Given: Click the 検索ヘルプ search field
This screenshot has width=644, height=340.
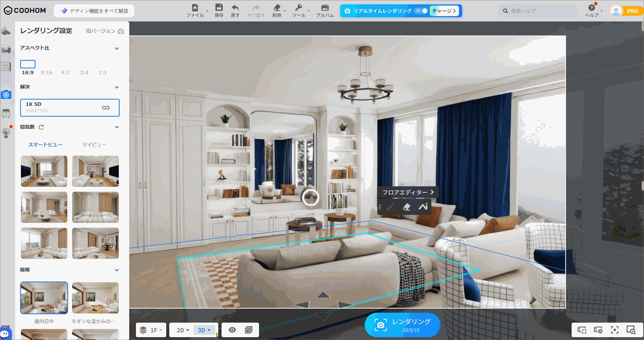Looking at the screenshot, I should [538, 11].
